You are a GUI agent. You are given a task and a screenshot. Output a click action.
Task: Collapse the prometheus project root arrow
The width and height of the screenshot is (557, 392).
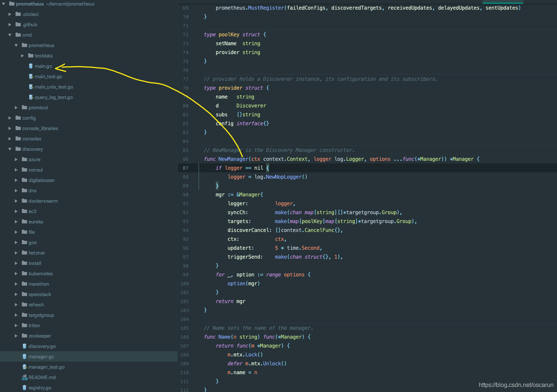3,4
